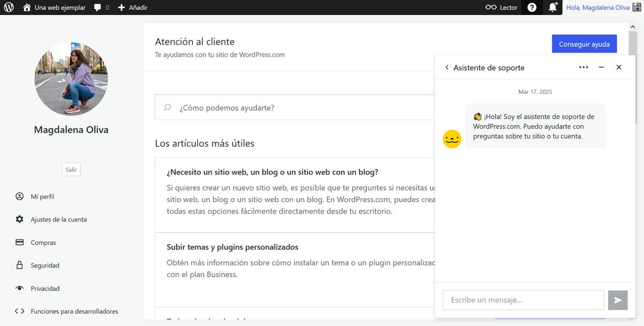Click the Seguridad padlock icon
The width and height of the screenshot is (644, 326).
pyautogui.click(x=19, y=265)
